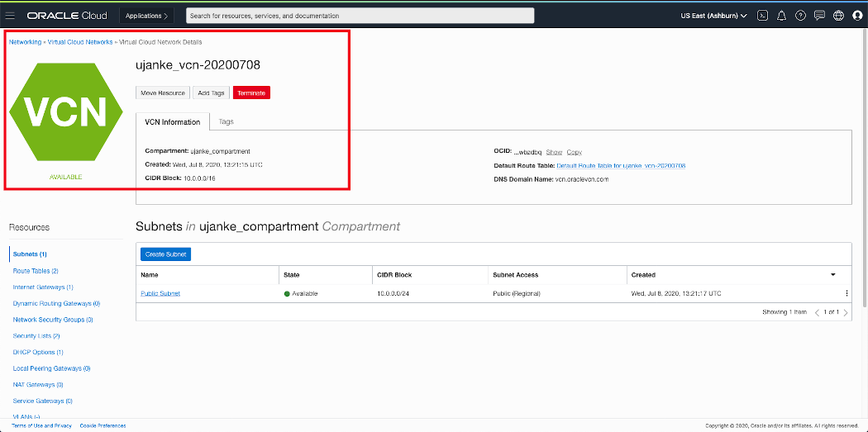868x432 pixels.
Task: Click the Move Resource button
Action: point(163,93)
